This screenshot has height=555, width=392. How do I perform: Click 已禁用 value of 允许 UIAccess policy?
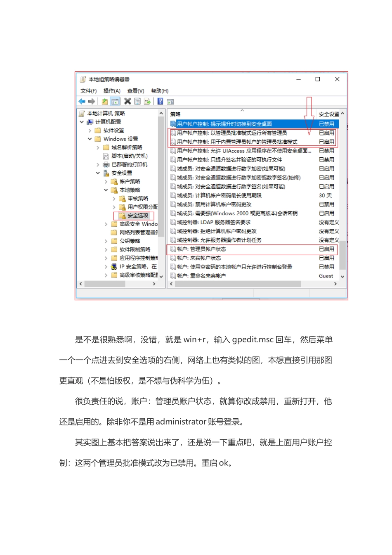click(326, 151)
